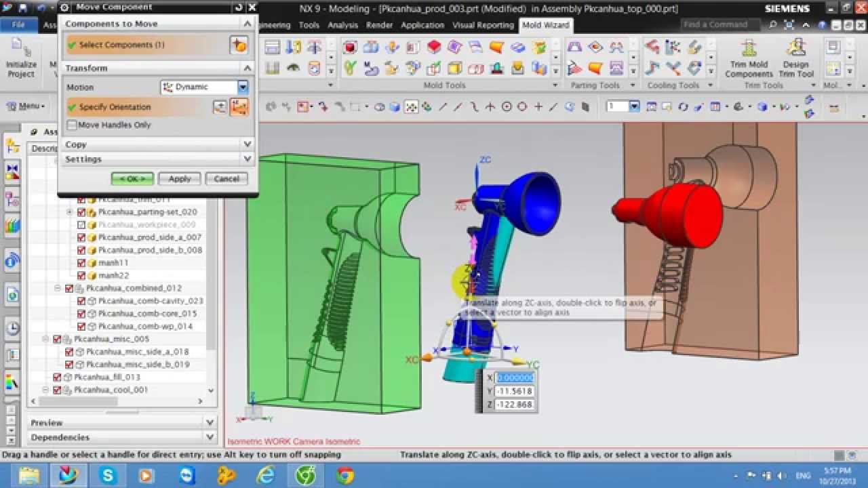868x488 pixels.
Task: Open HD3D Tools icon in resource bar
Action: [12, 260]
